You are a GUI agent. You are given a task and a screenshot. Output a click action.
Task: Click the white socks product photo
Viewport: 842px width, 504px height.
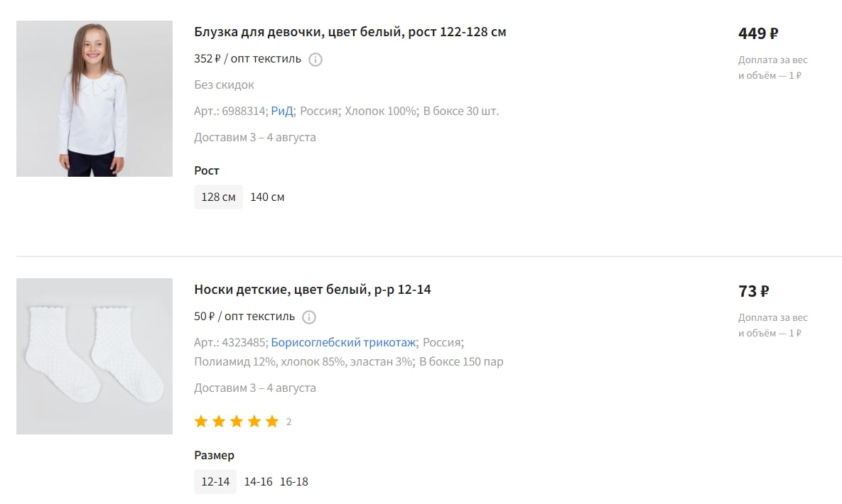pyautogui.click(x=95, y=356)
